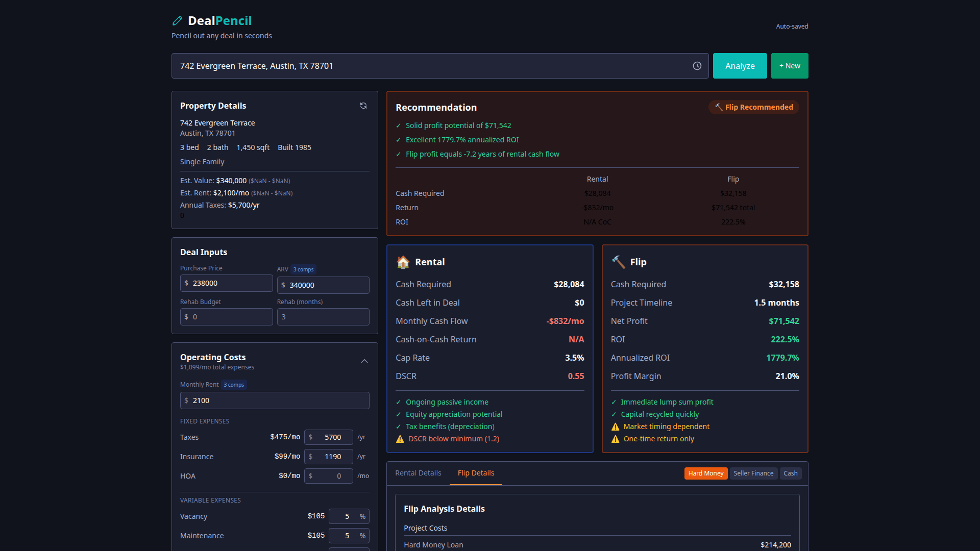Select the Hard Money financing option

pyautogui.click(x=705, y=473)
